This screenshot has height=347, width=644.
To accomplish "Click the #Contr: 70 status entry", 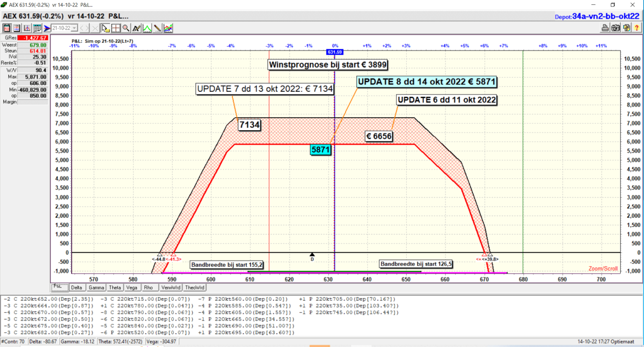I will coord(13,342).
